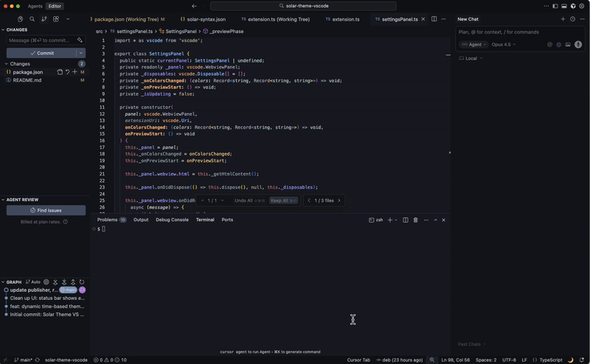Click solar-theme-vscode command search bar
Screen dimensions: 590x364
[x=303, y=6]
